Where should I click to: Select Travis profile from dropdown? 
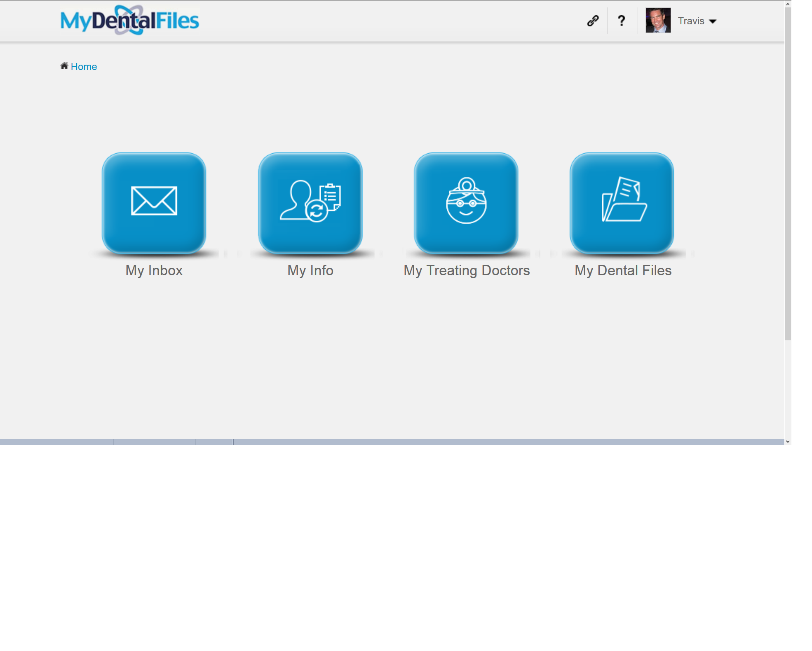[698, 20]
